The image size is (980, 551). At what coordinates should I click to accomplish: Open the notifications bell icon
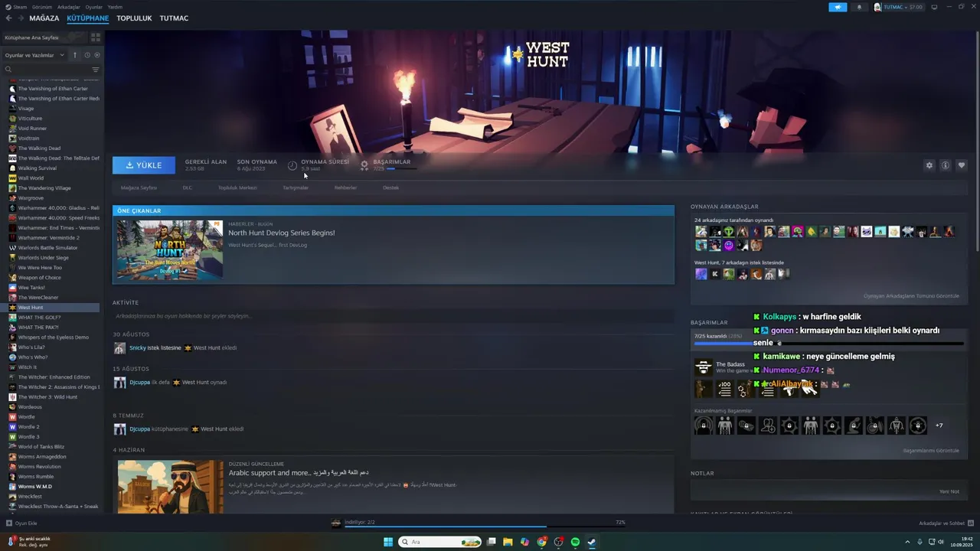(x=859, y=7)
